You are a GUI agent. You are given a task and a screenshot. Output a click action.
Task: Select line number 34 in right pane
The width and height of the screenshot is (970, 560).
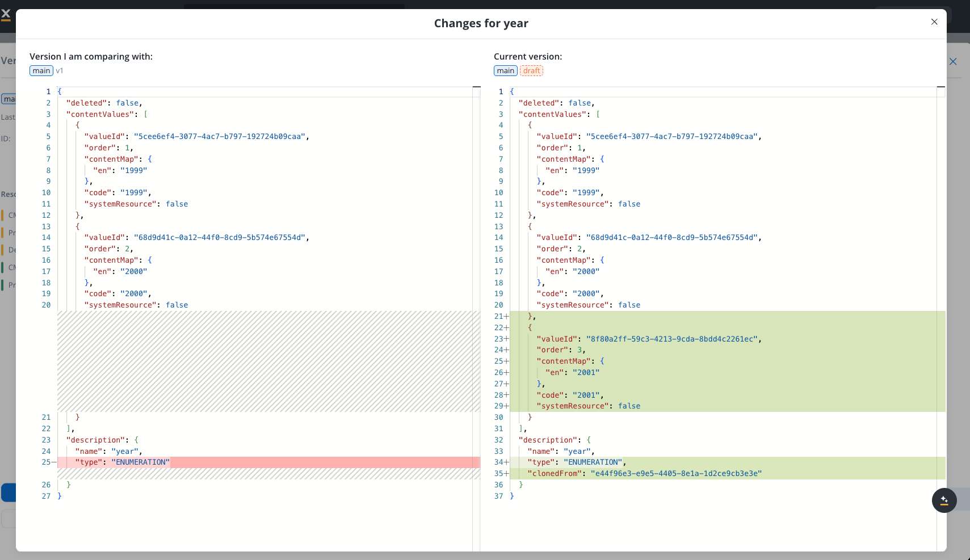tap(499, 462)
